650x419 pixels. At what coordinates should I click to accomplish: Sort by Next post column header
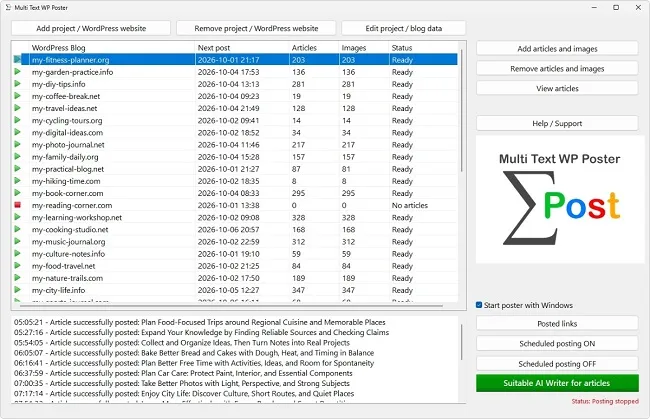tap(242, 48)
